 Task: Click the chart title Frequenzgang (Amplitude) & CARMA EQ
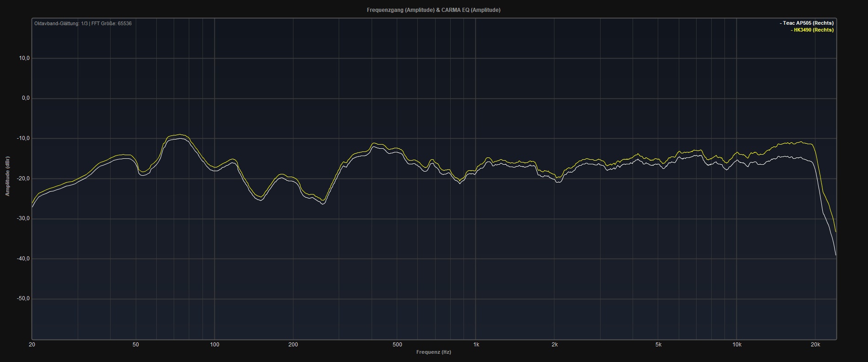point(433,10)
